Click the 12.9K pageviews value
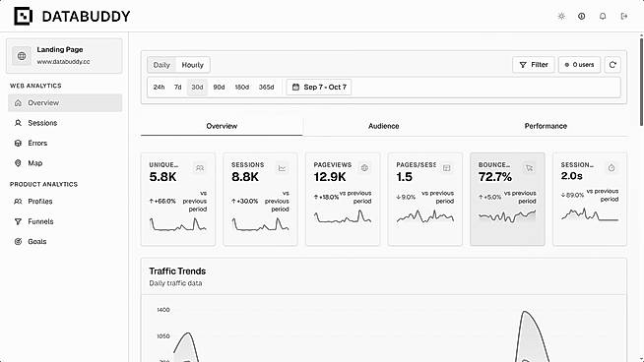The image size is (644, 362). click(x=330, y=177)
